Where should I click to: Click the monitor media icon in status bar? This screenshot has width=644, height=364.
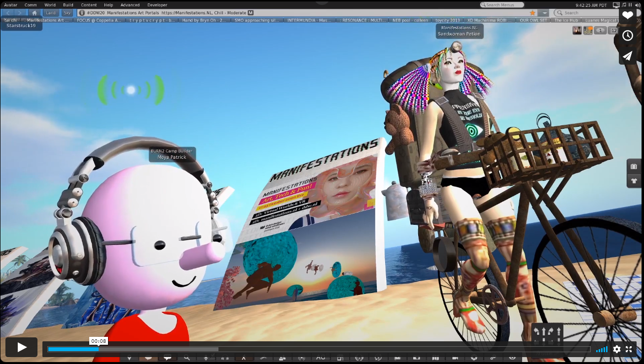[616, 5]
